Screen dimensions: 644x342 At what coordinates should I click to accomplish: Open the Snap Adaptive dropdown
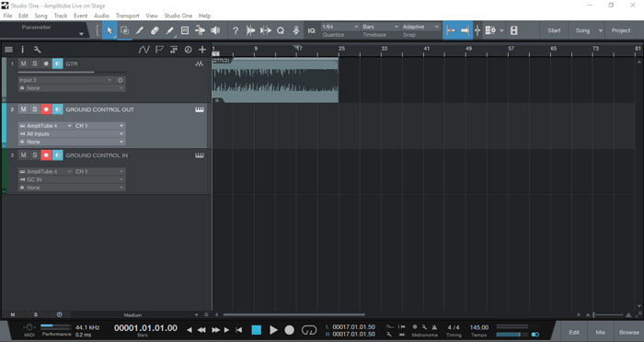tap(420, 27)
